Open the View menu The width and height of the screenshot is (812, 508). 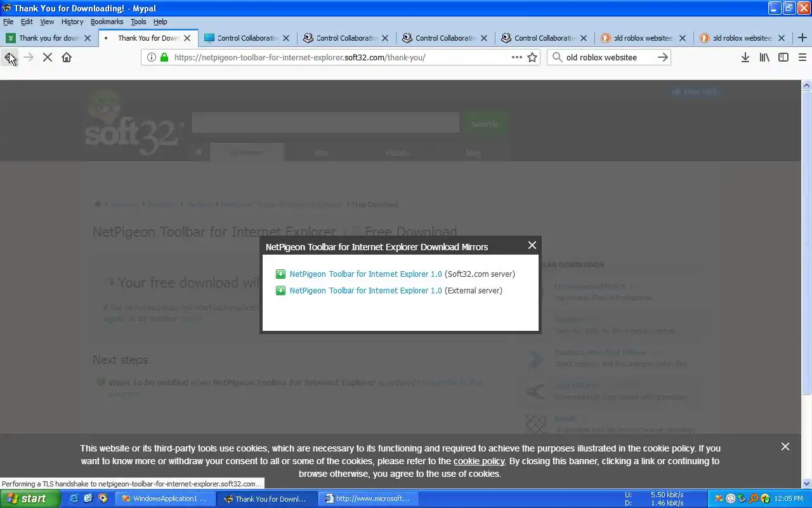coord(47,22)
